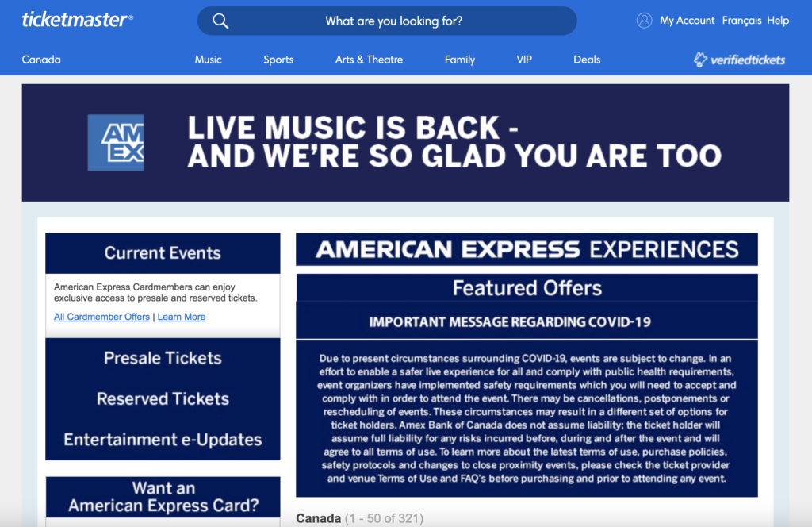Open the Arts & Theatre menu

coord(369,60)
